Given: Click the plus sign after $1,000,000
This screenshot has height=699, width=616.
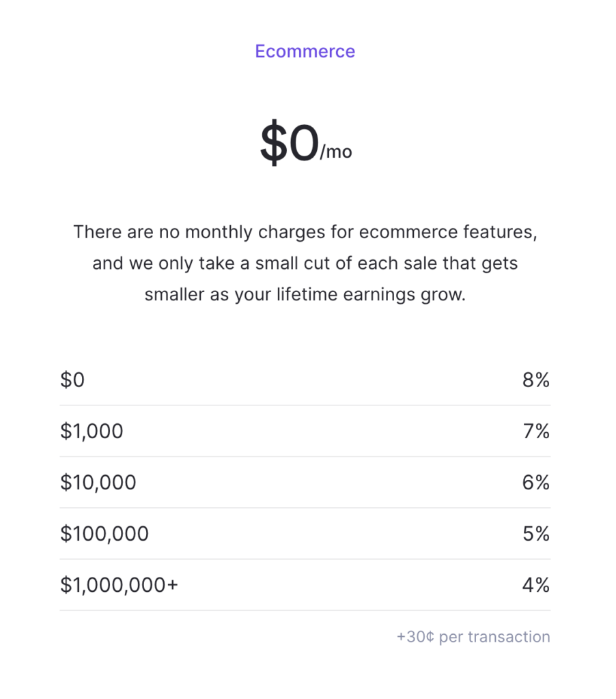Looking at the screenshot, I should click(x=173, y=585).
